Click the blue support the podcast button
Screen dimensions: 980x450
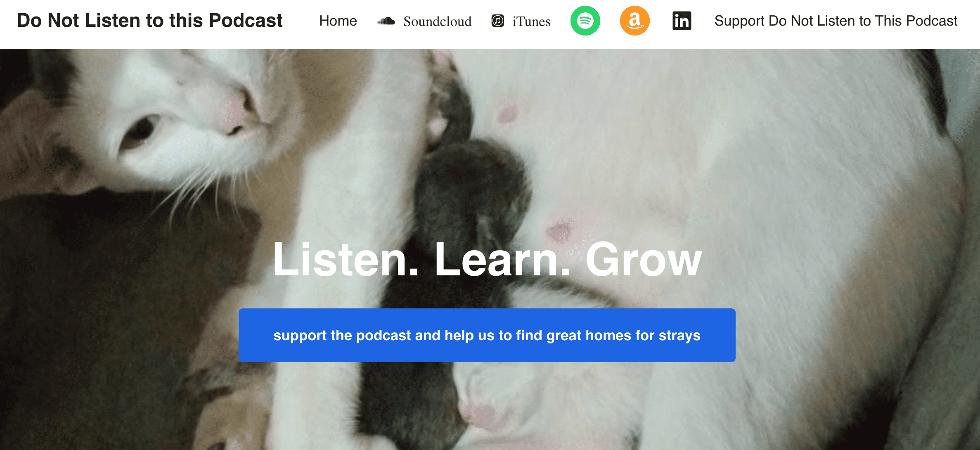pos(487,335)
